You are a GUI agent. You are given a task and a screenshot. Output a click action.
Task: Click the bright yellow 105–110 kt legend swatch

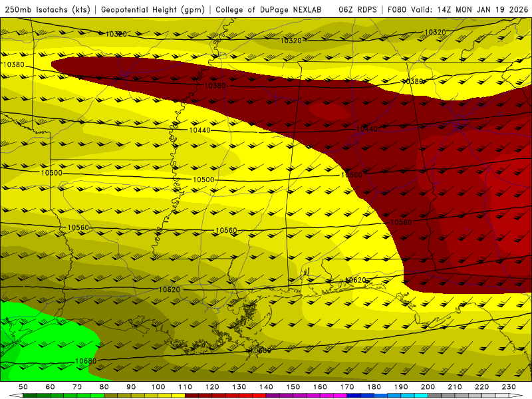coord(178,396)
